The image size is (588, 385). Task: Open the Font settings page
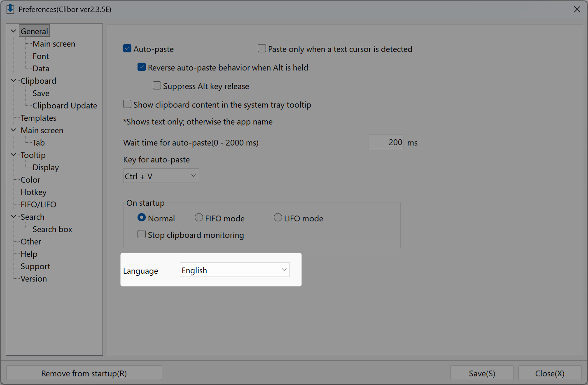click(41, 56)
